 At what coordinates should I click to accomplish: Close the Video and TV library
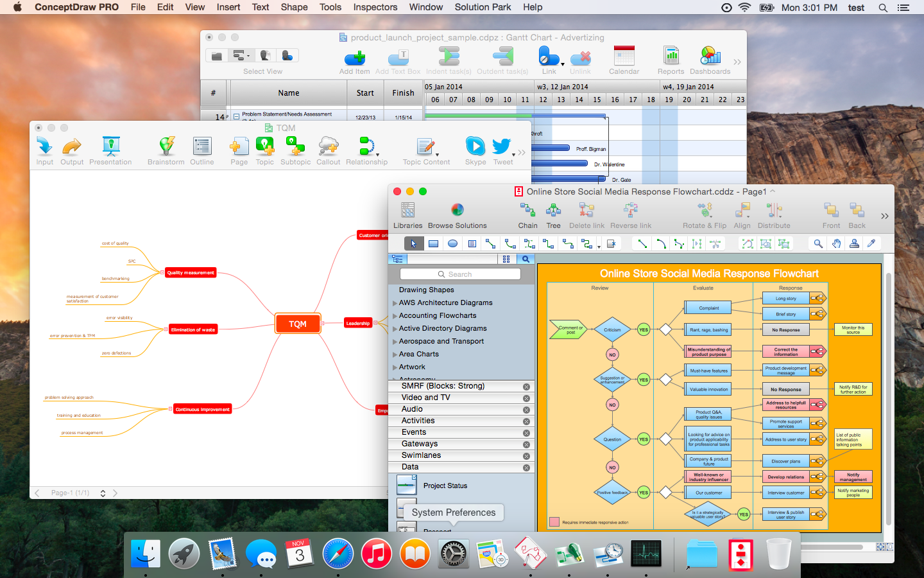click(526, 398)
